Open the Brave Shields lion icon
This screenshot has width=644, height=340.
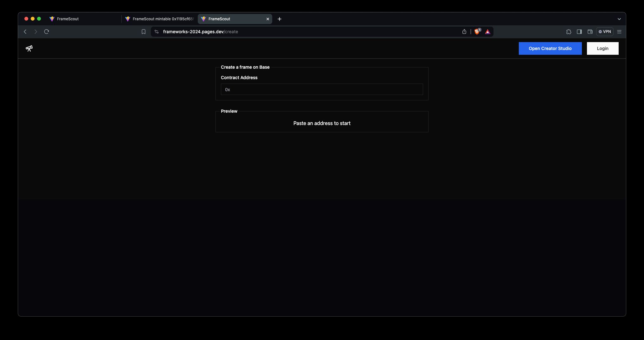tap(477, 31)
